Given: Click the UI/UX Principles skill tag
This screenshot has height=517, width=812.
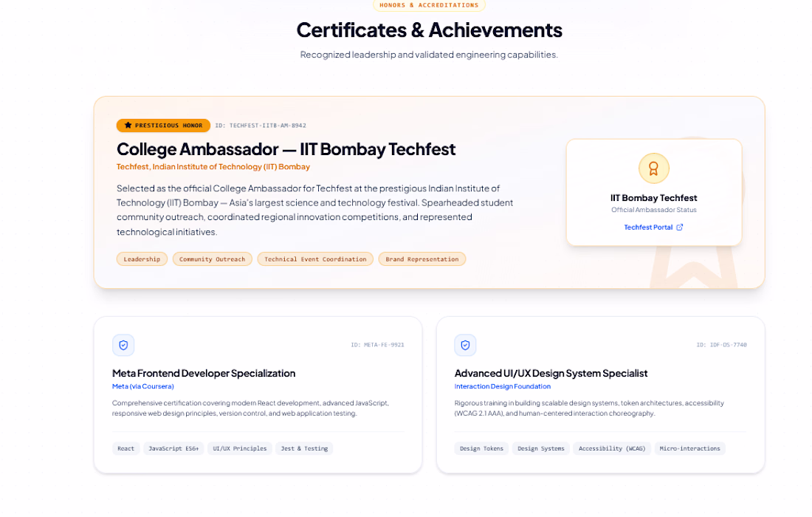Looking at the screenshot, I should tap(240, 448).
